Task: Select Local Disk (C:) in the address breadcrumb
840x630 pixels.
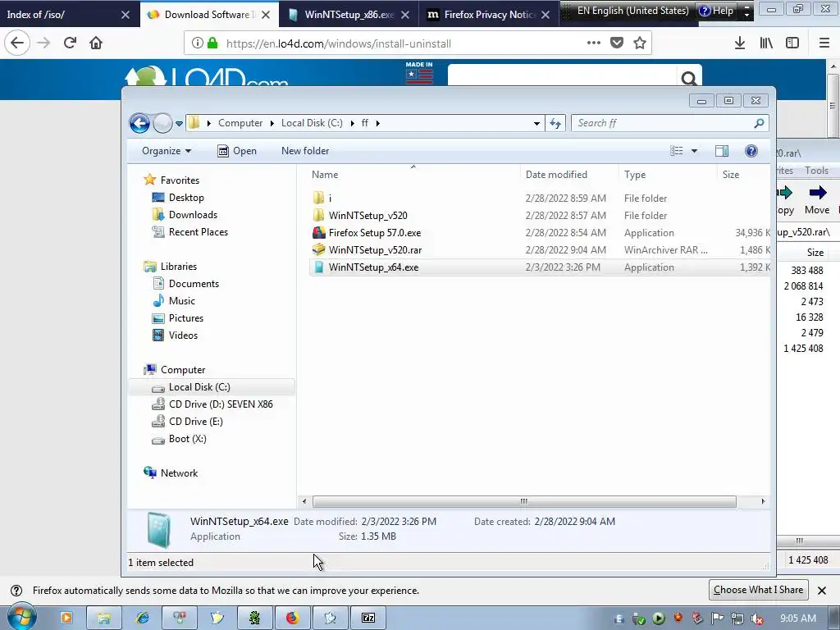Action: 312,123
